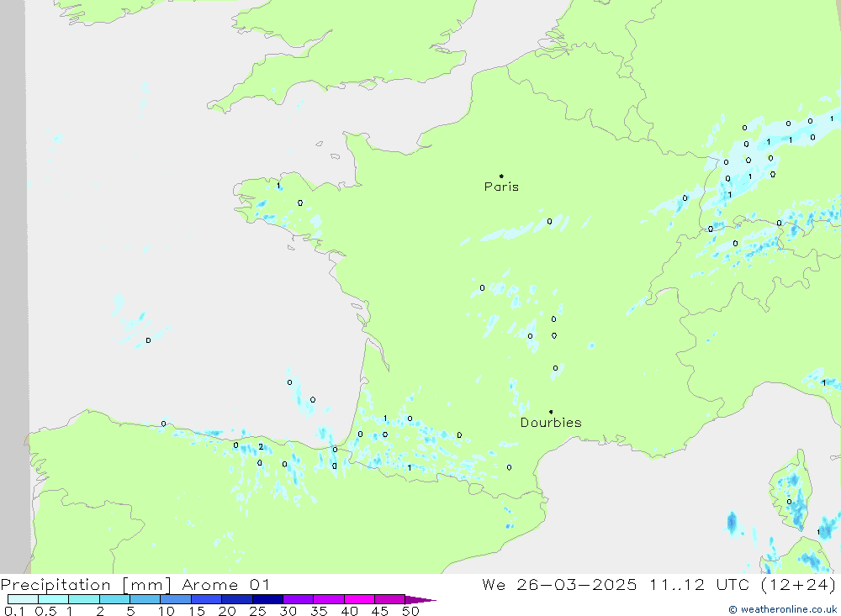Click the Dourbies location label
This screenshot has width=841, height=616.
551,423
